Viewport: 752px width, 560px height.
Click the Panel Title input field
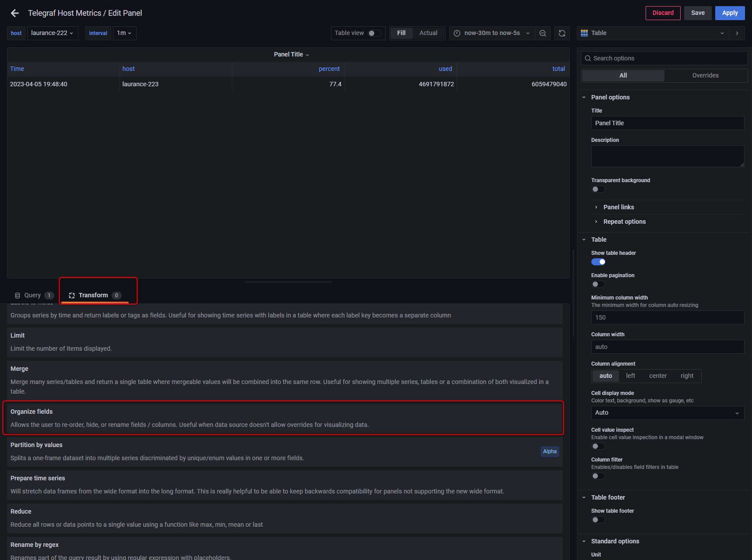coord(668,123)
